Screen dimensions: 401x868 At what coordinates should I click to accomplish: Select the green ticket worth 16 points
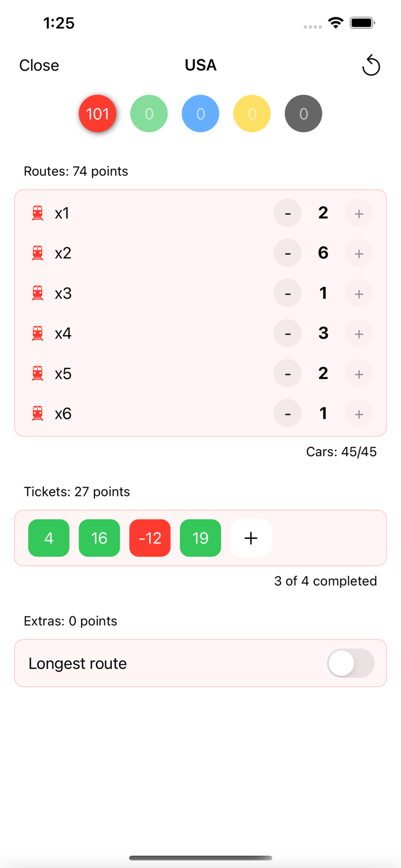[99, 538]
